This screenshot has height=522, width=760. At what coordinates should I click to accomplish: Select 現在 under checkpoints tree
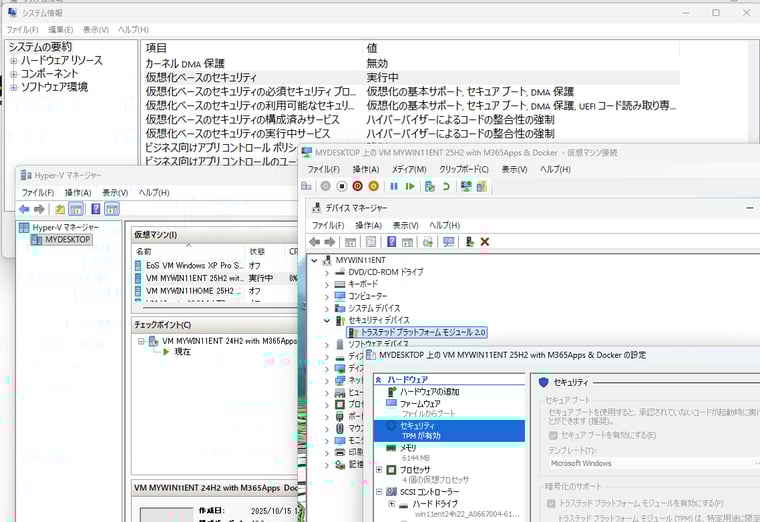(183, 352)
